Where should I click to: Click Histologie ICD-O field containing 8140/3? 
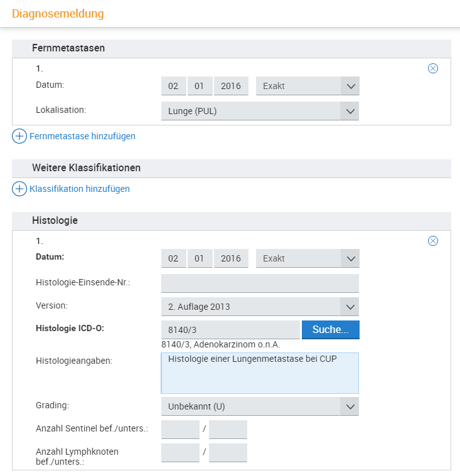click(230, 329)
